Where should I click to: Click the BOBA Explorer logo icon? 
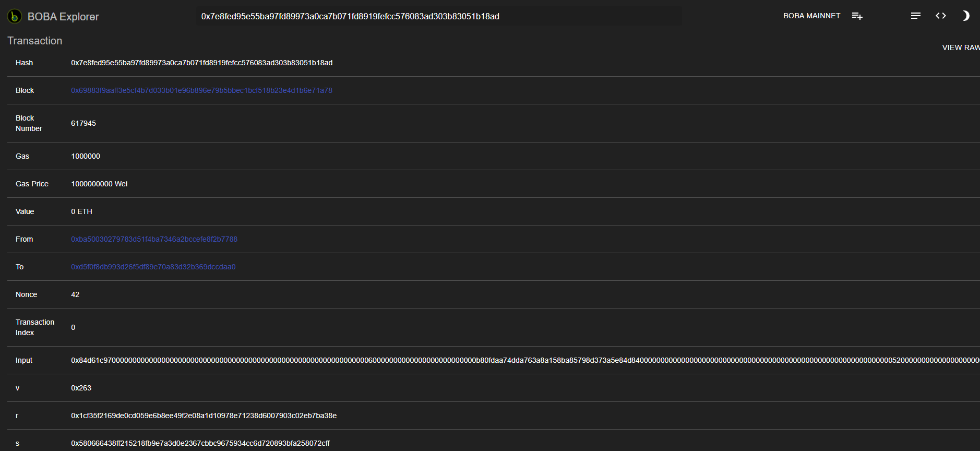(x=15, y=16)
